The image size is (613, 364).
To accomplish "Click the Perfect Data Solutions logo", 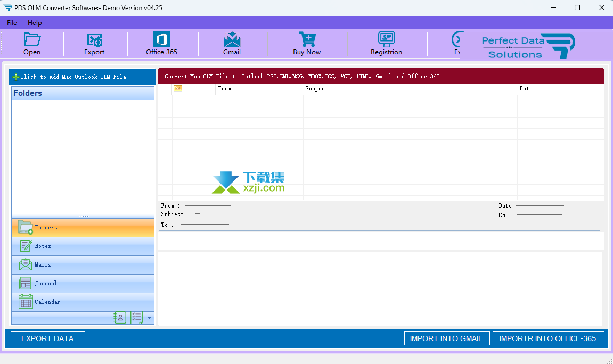I will (528, 46).
